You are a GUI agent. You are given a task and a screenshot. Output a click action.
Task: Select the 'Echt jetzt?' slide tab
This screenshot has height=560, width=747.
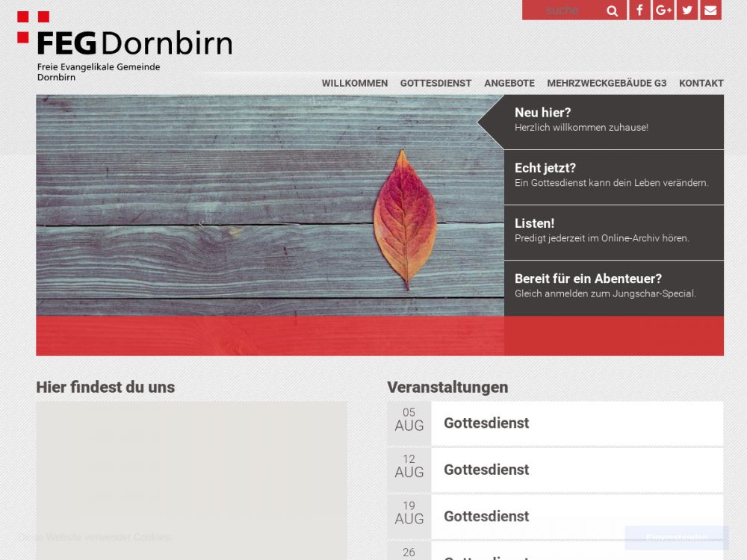click(613, 176)
